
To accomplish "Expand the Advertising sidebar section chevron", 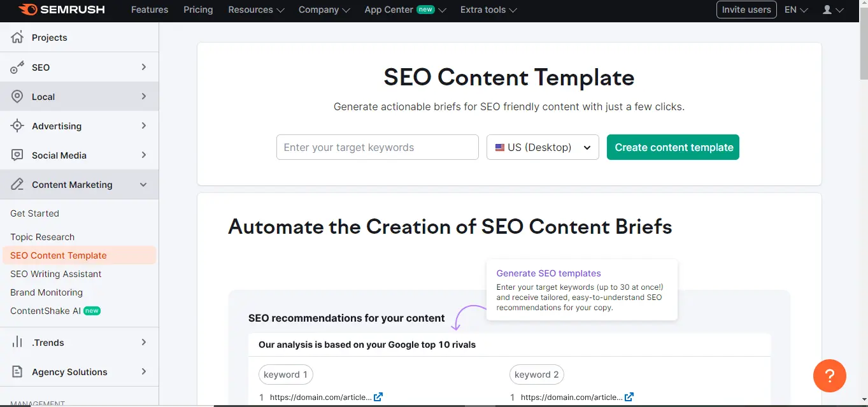I will (x=144, y=125).
